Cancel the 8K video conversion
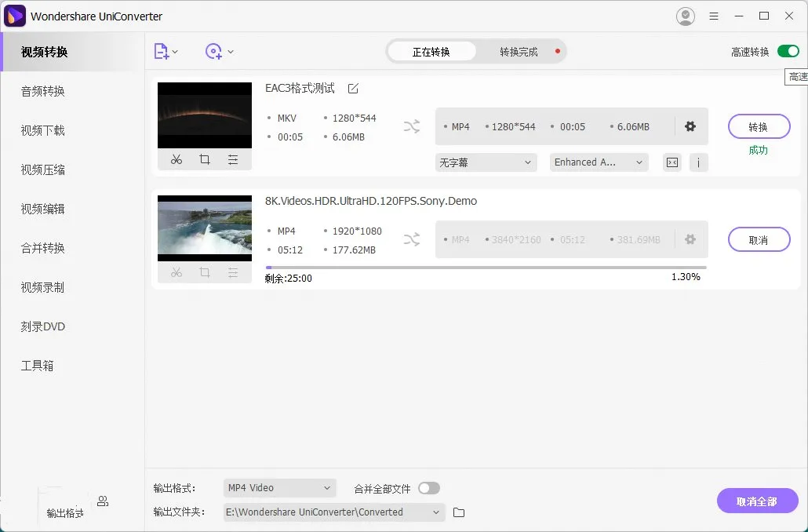This screenshot has width=808, height=532. pos(759,239)
